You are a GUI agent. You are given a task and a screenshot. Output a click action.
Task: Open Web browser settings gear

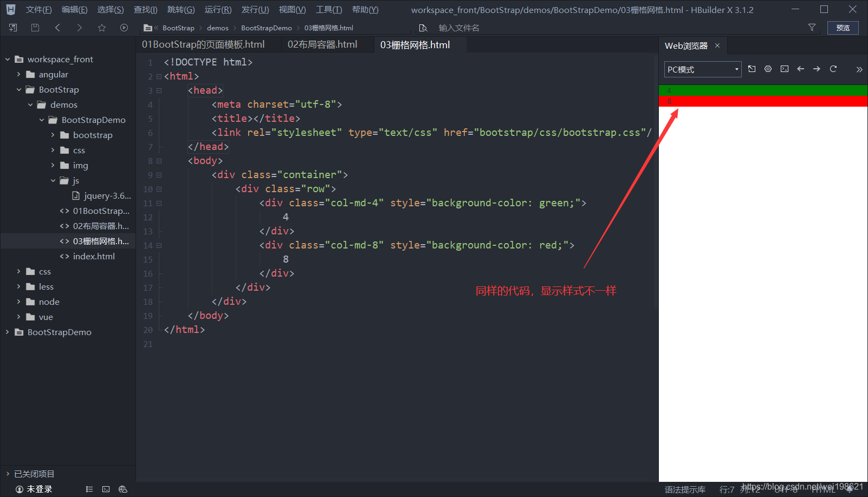click(x=768, y=69)
